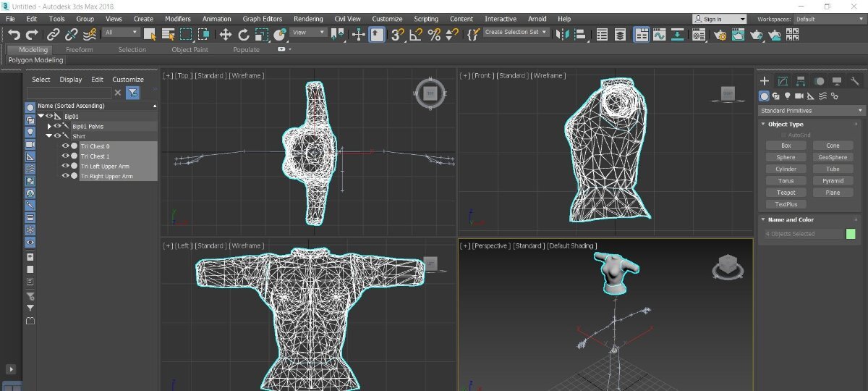This screenshot has height=391, width=868.
Task: Click the Teapot primitive button
Action: coord(786,193)
